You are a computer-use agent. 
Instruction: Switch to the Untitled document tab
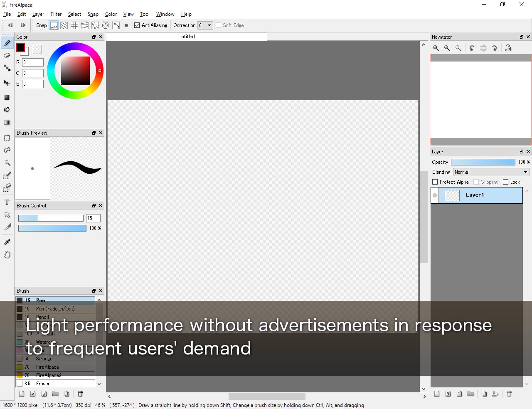(x=187, y=37)
